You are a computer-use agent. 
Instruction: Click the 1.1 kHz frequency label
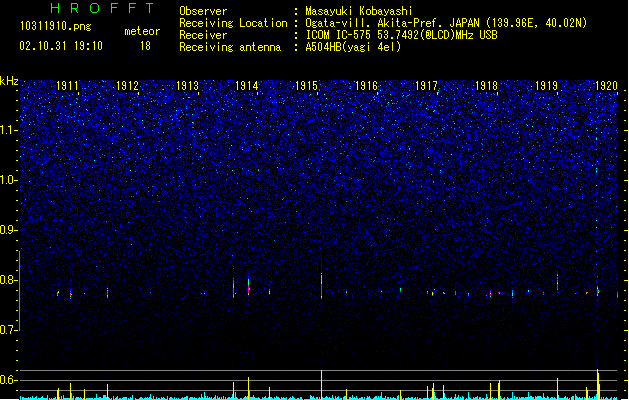pyautogui.click(x=9, y=130)
